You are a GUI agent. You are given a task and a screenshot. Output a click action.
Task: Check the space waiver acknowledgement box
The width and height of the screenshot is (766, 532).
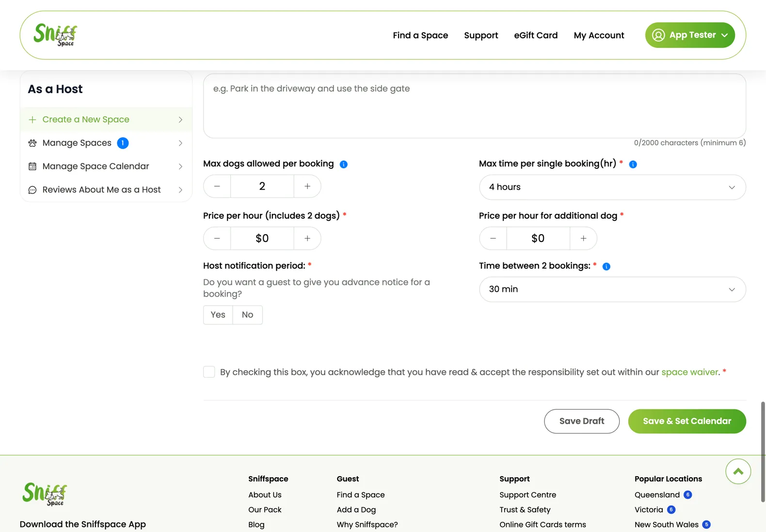(x=209, y=372)
